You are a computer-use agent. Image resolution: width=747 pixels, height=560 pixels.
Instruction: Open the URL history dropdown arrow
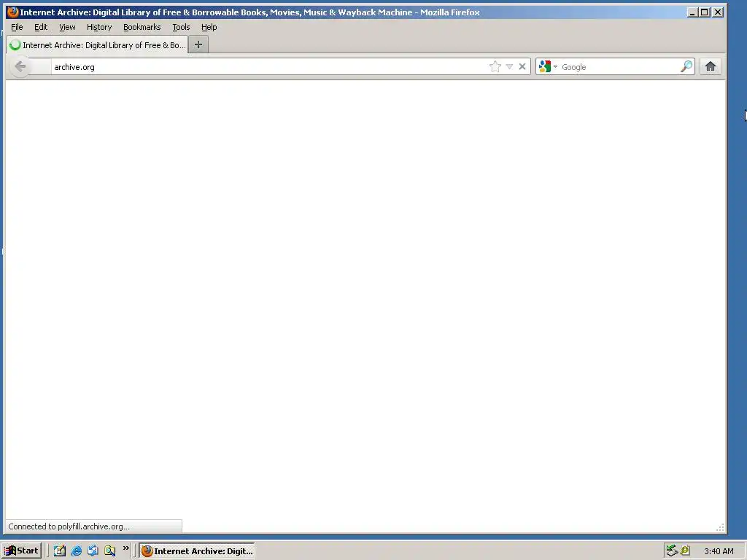point(509,66)
